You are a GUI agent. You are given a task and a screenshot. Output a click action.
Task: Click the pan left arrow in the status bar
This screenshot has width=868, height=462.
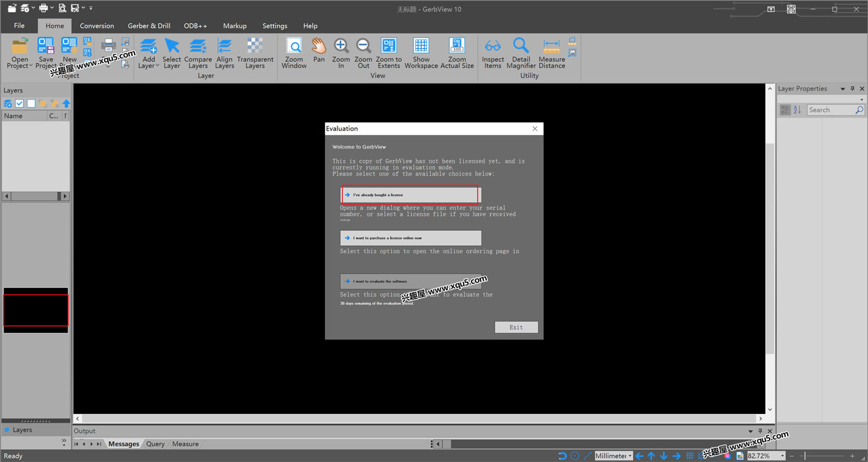coord(639,456)
